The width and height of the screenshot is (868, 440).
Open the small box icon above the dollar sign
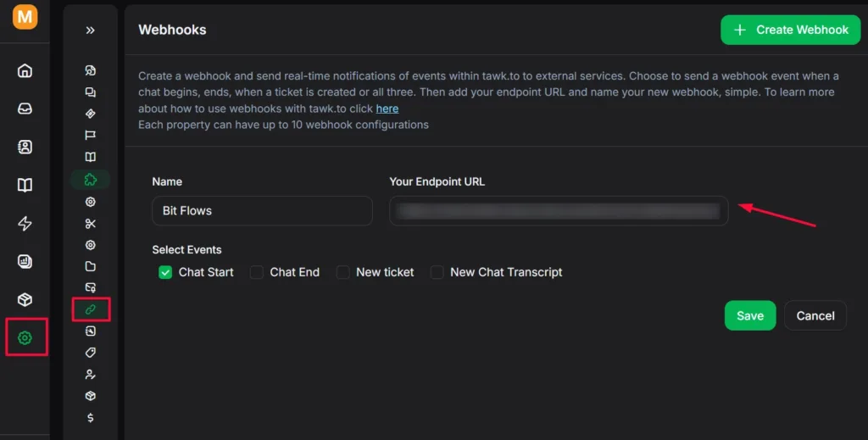click(90, 396)
